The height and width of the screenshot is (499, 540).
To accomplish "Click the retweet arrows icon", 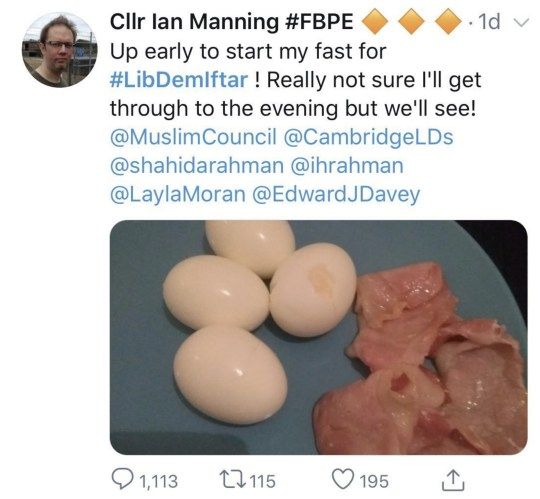I will click(233, 480).
